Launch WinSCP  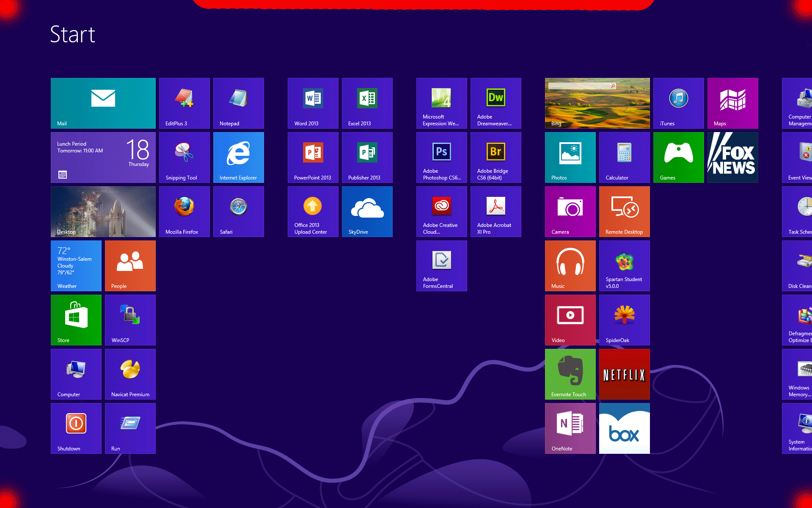(130, 320)
